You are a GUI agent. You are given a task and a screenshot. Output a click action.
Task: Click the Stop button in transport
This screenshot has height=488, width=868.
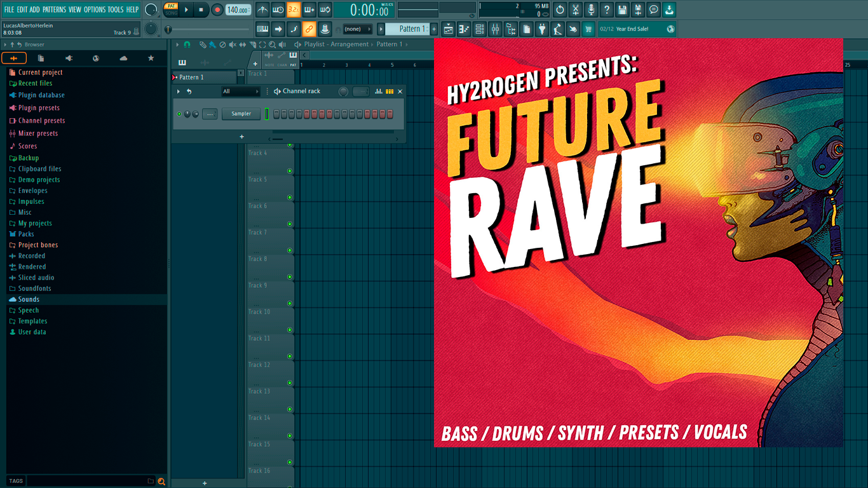[201, 10]
